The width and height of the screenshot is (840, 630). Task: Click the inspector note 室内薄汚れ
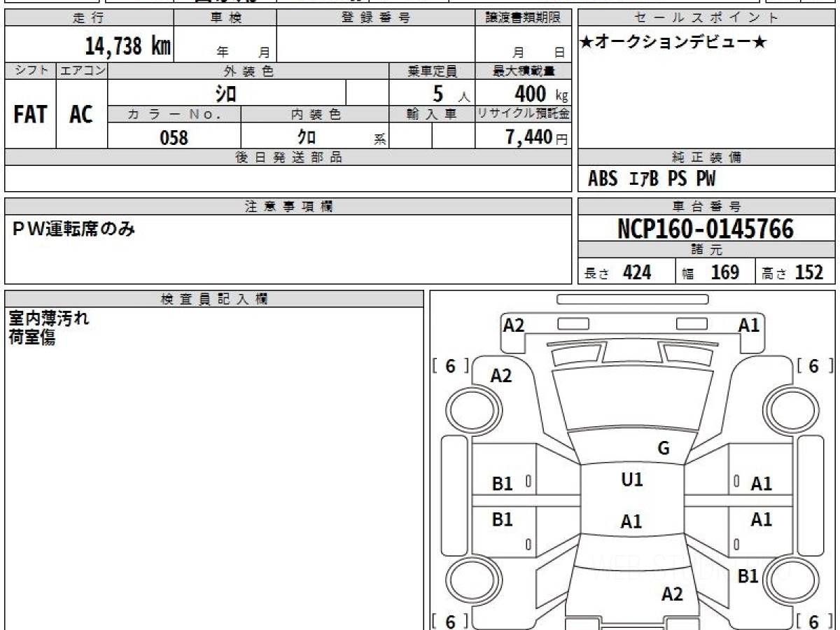pyautogui.click(x=48, y=318)
